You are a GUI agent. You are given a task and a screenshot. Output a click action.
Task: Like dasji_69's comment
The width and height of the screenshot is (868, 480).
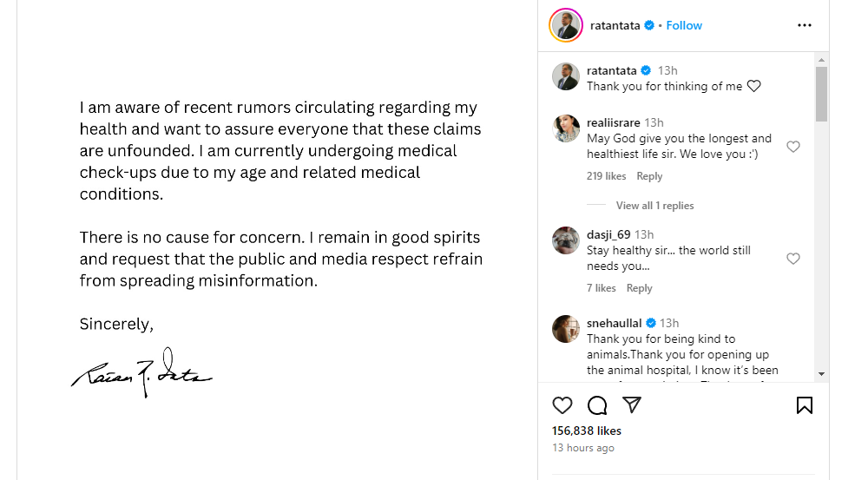(792, 259)
